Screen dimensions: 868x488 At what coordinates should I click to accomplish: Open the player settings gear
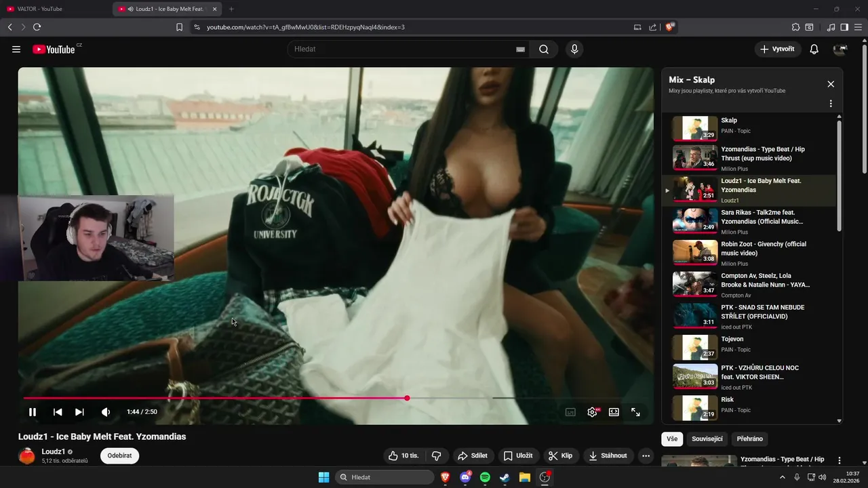pyautogui.click(x=593, y=412)
